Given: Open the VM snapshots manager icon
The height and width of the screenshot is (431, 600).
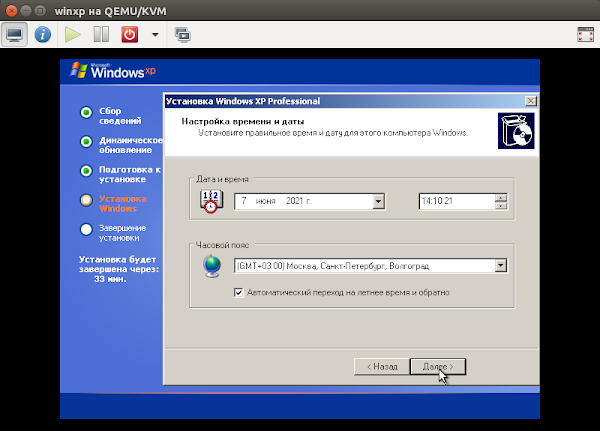Looking at the screenshot, I should click(183, 35).
